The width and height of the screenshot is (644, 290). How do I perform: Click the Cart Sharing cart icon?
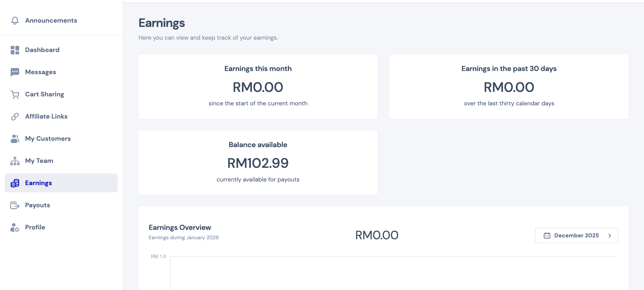(15, 94)
